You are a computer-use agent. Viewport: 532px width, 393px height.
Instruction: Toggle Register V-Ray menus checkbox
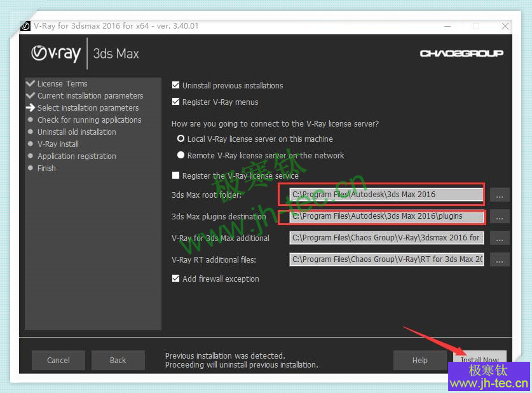click(x=176, y=102)
